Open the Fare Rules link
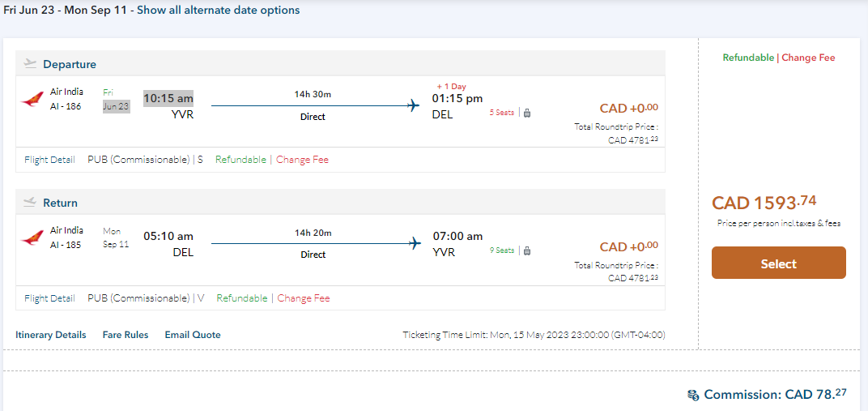This screenshot has width=868, height=411. point(126,335)
